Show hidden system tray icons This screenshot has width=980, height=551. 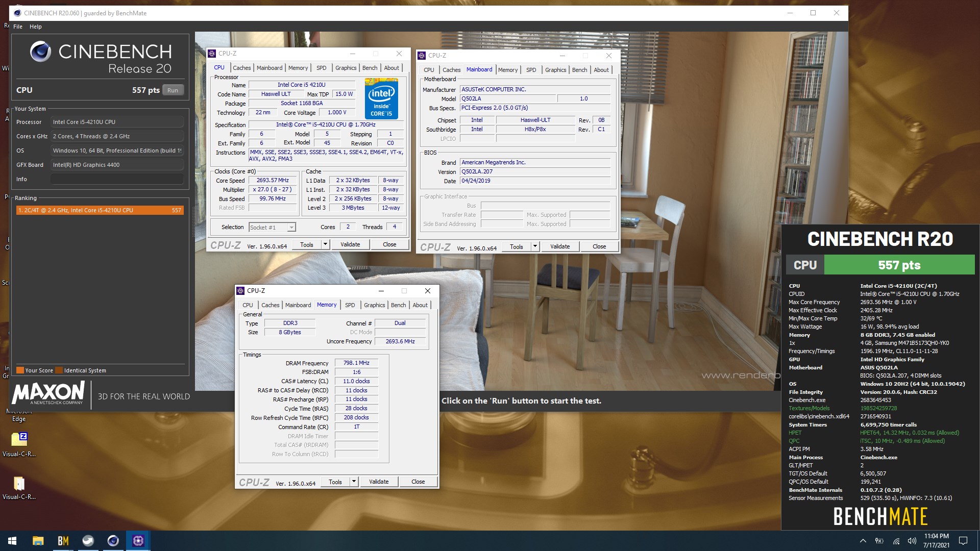pos(863,541)
